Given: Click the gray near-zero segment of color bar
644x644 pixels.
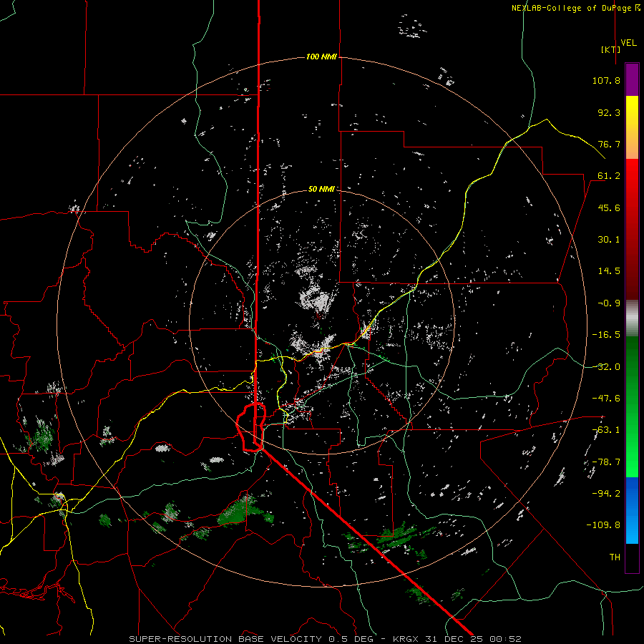Looking at the screenshot, I should pyautogui.click(x=632, y=316).
